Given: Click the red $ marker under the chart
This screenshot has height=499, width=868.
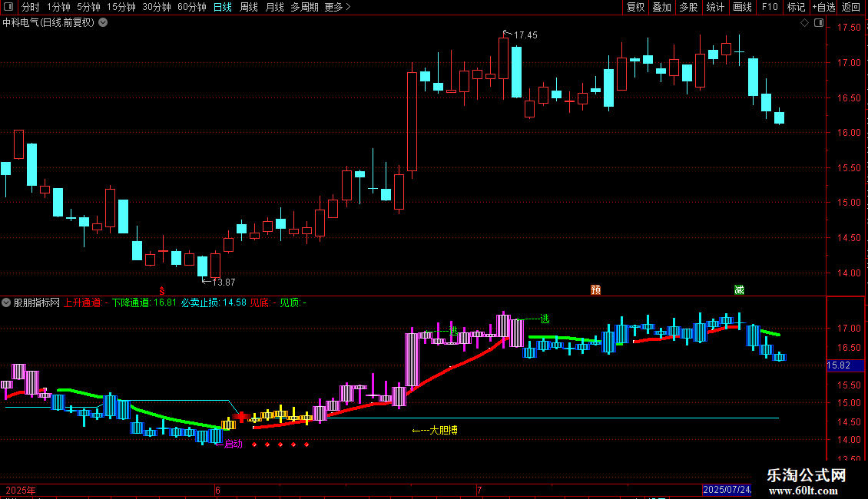Looking at the screenshot, I should tap(161, 291).
